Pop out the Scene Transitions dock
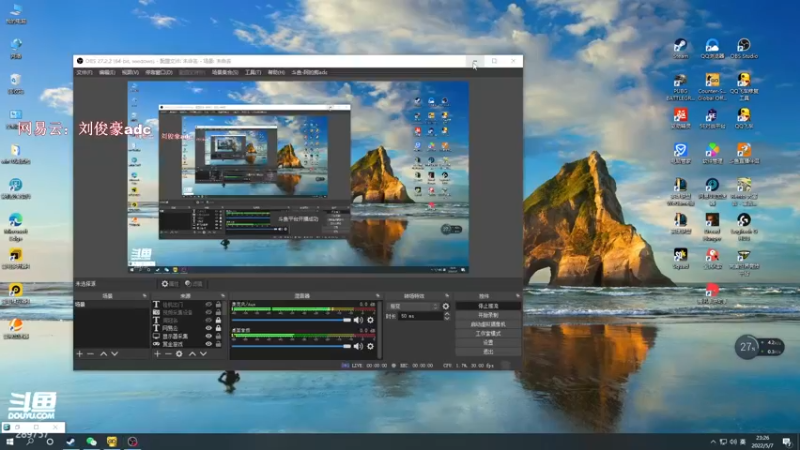Screen dimensions: 800x450 [447, 296]
